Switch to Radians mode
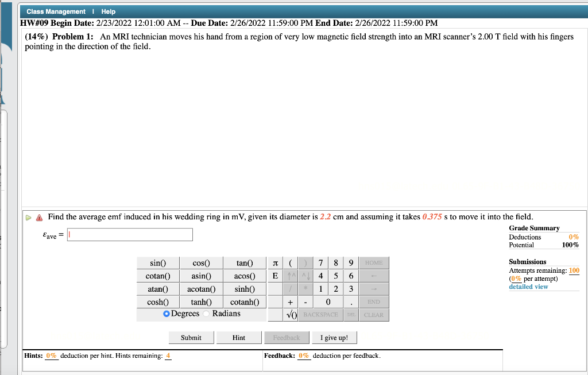 (205, 313)
